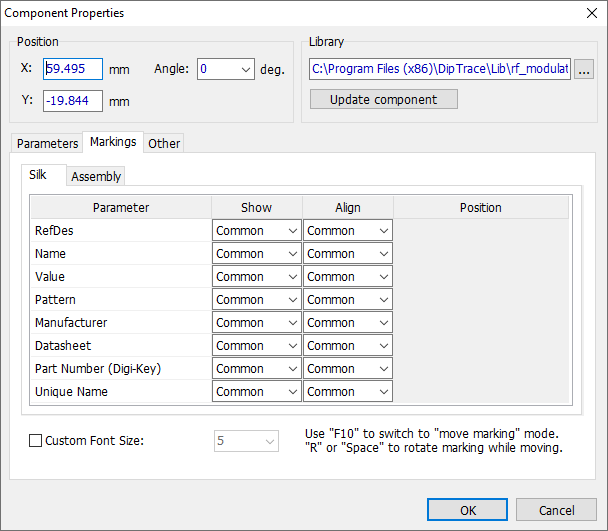Click the Y position input field
Image resolution: width=608 pixels, height=531 pixels.
click(73, 101)
